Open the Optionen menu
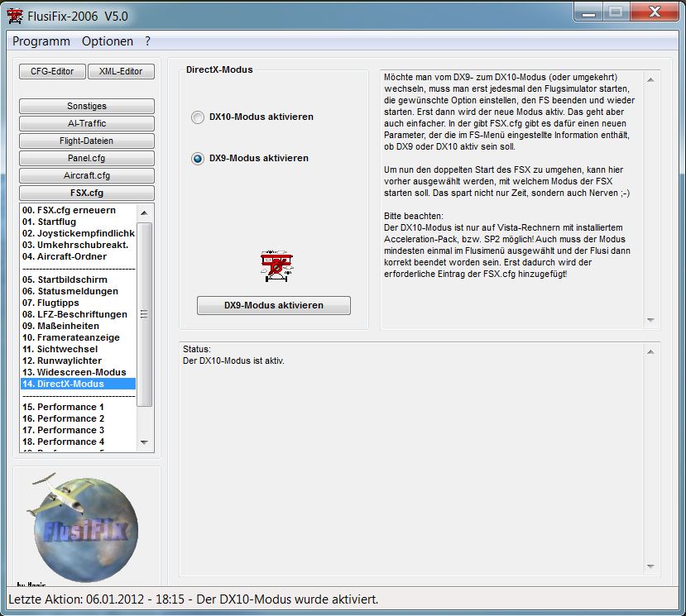Image resolution: width=686 pixels, height=616 pixels. [108, 41]
